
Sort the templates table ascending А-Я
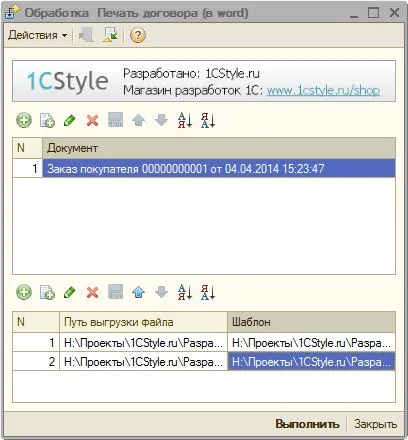(x=185, y=293)
